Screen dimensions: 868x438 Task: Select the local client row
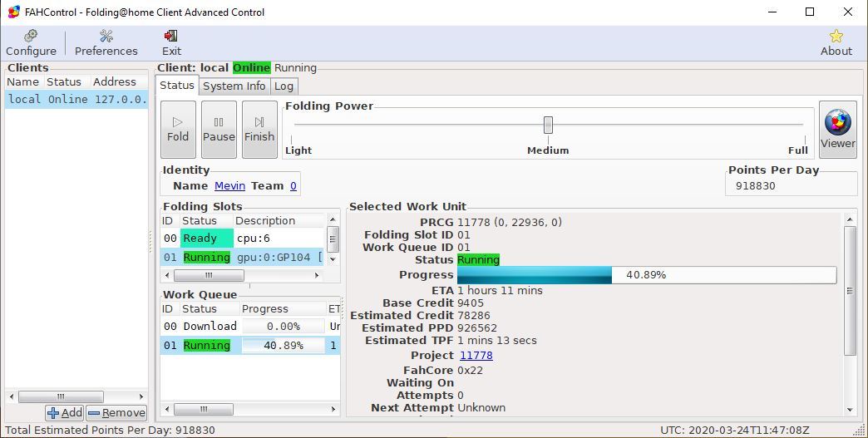76,100
